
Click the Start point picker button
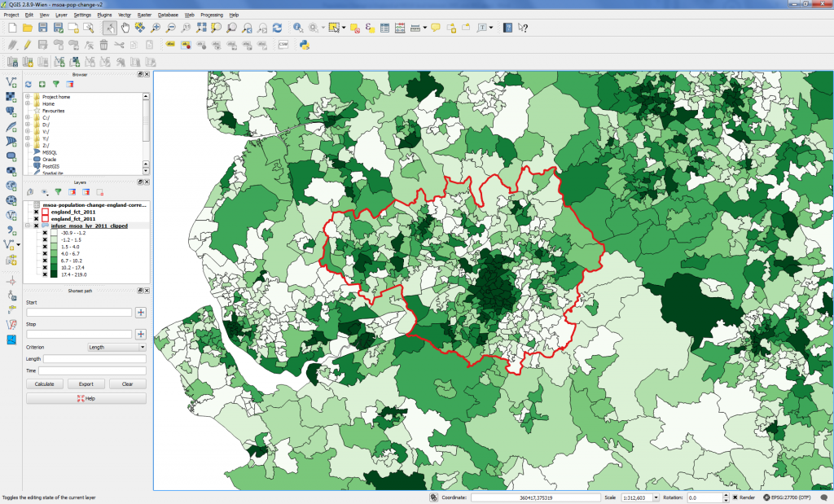pos(140,313)
